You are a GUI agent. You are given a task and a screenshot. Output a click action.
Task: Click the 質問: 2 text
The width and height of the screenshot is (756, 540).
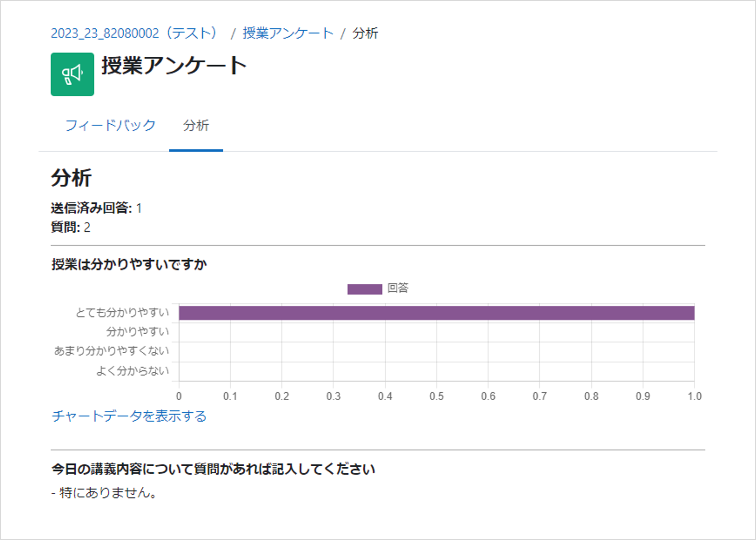tap(71, 227)
